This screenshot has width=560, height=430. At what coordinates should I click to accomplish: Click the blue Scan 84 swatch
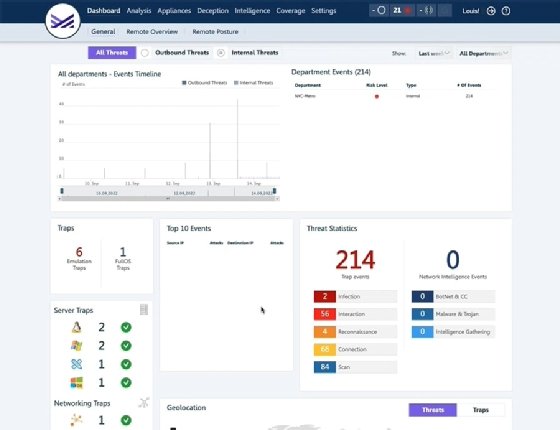(x=325, y=367)
